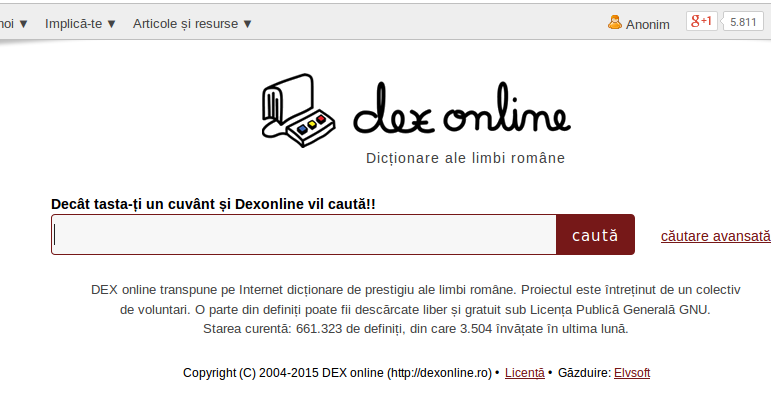Click the "Dicționare ale limbi române" tagline
The width and height of the screenshot is (771, 405).
(466, 158)
